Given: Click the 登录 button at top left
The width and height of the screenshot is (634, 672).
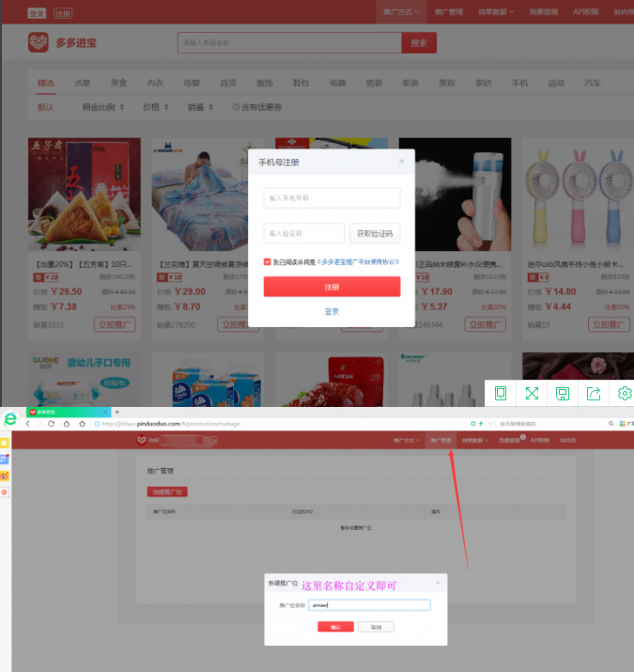Looking at the screenshot, I should 37,13.
